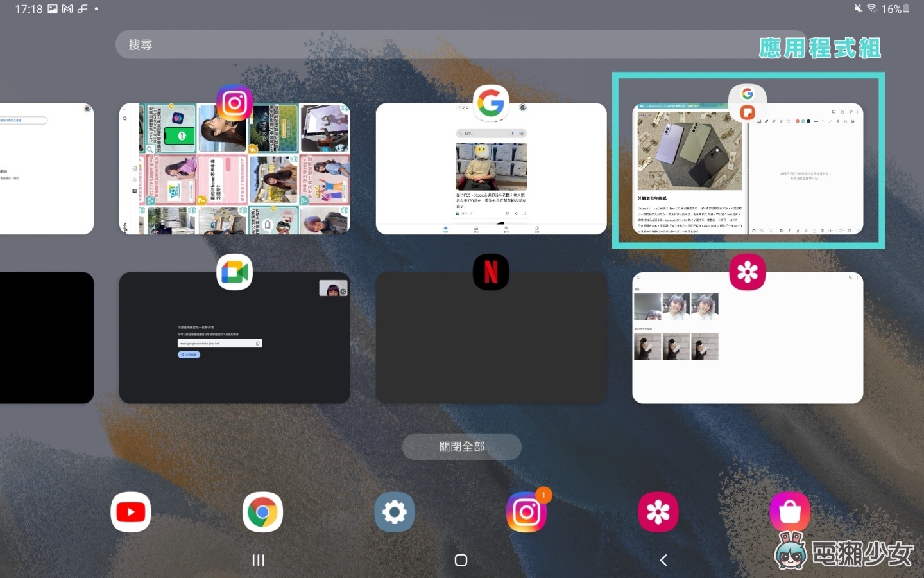Tap the Instagram icon above its recent task card
The height and width of the screenshot is (578, 924).
pyautogui.click(x=235, y=101)
